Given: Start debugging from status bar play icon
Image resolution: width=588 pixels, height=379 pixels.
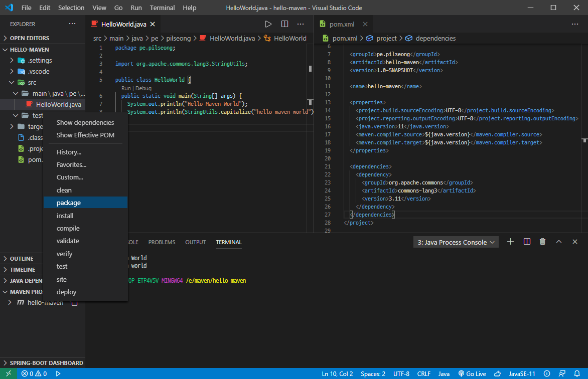Looking at the screenshot, I should point(58,374).
